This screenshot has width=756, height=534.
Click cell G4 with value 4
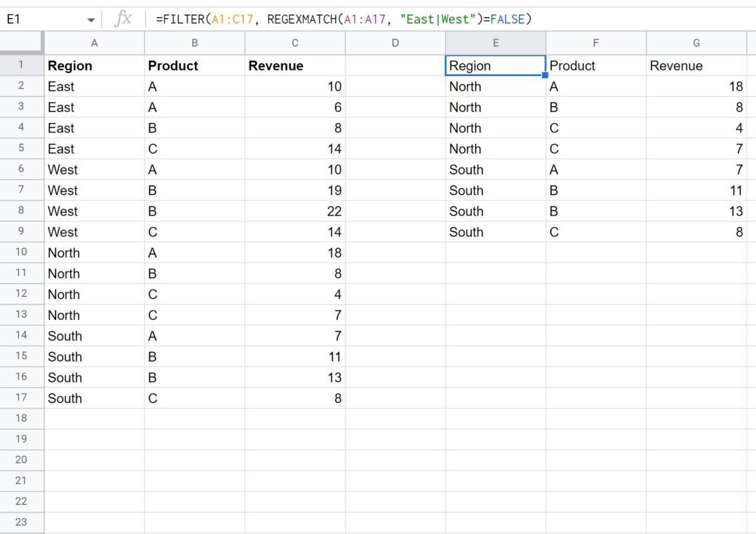[x=696, y=128]
